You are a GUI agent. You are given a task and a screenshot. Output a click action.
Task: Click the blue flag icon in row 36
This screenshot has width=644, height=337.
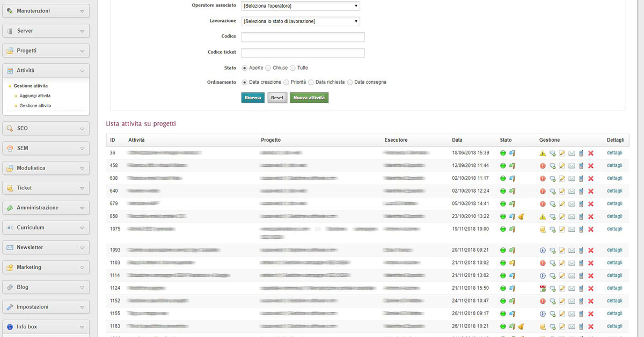coord(513,153)
